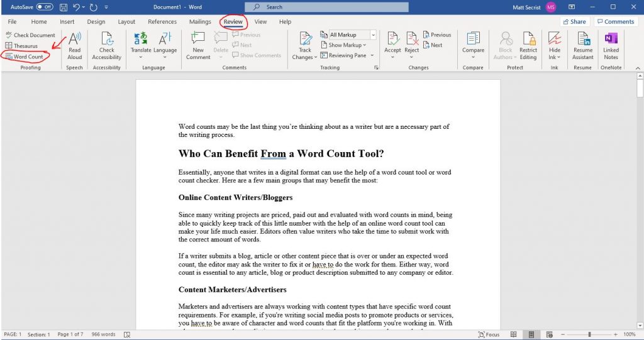Save the document from the title bar
This screenshot has height=340, width=644.
(64, 7)
